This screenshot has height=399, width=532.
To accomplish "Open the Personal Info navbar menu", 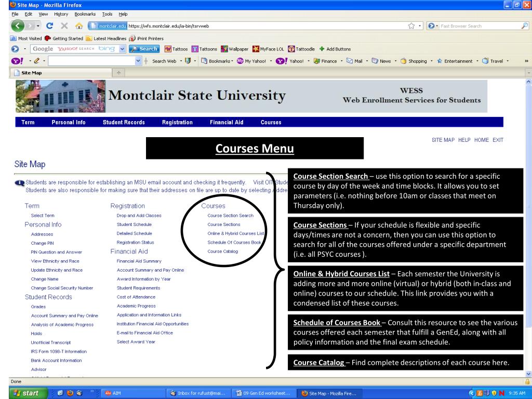I will point(68,122).
